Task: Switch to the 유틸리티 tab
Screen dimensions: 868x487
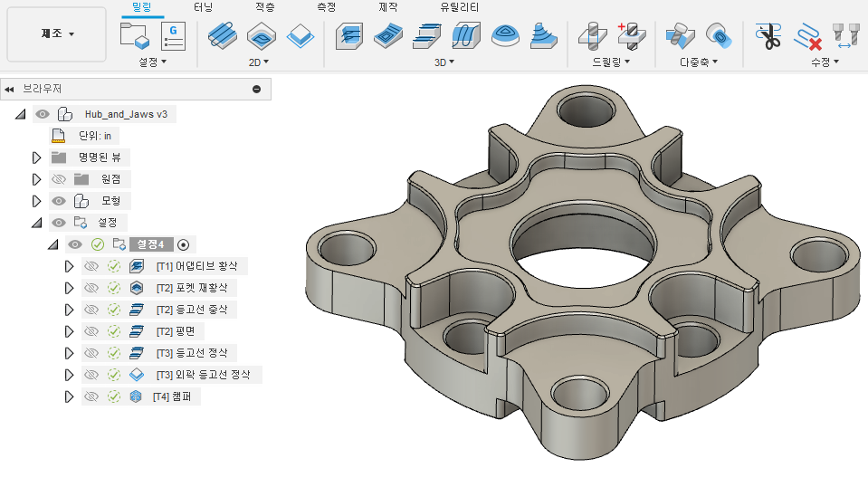Action: tap(459, 7)
